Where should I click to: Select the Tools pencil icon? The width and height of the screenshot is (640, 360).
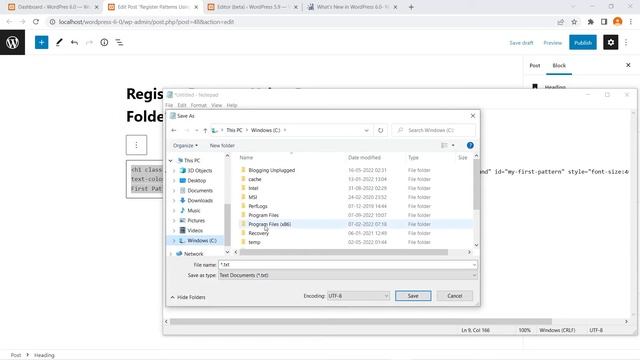pos(59,42)
